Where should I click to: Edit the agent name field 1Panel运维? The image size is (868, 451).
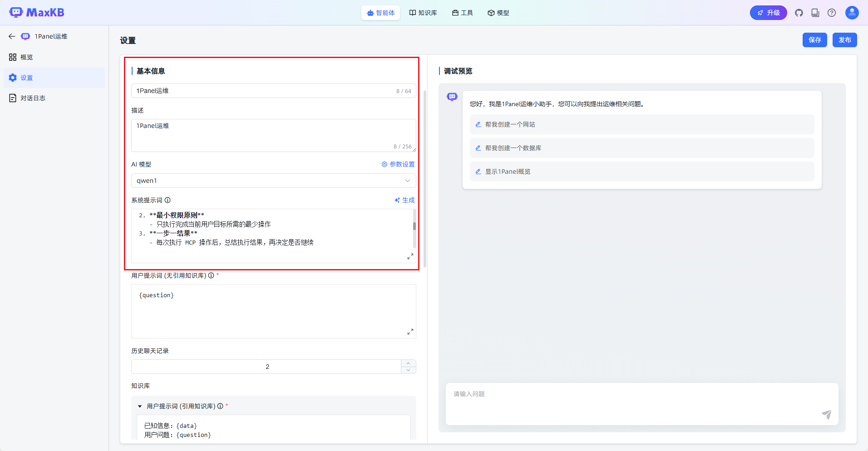tap(273, 91)
